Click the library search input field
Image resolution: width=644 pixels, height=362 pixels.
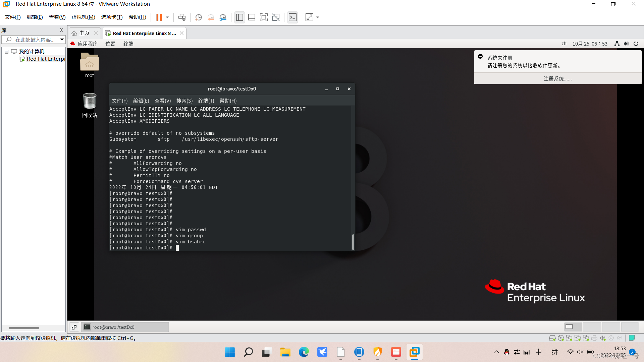pyautogui.click(x=35, y=40)
